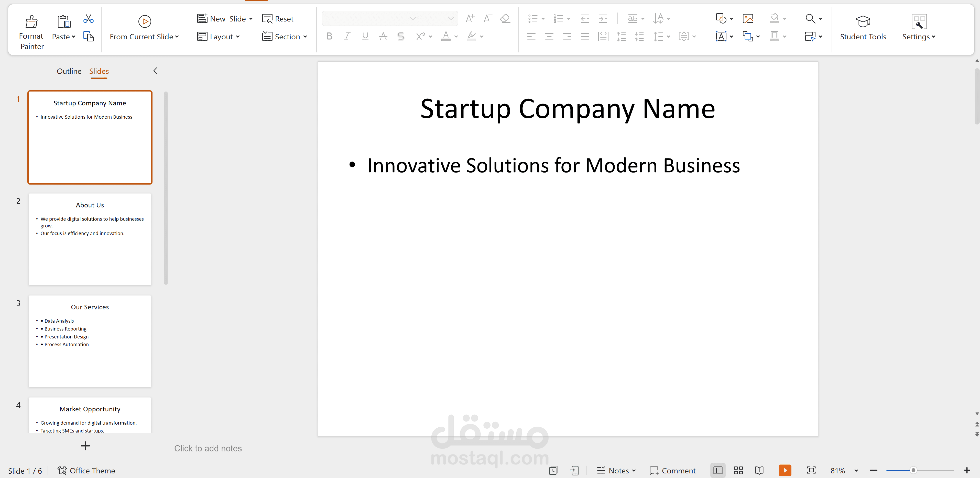
Task: Click the justify alignment icon
Action: pos(585,37)
